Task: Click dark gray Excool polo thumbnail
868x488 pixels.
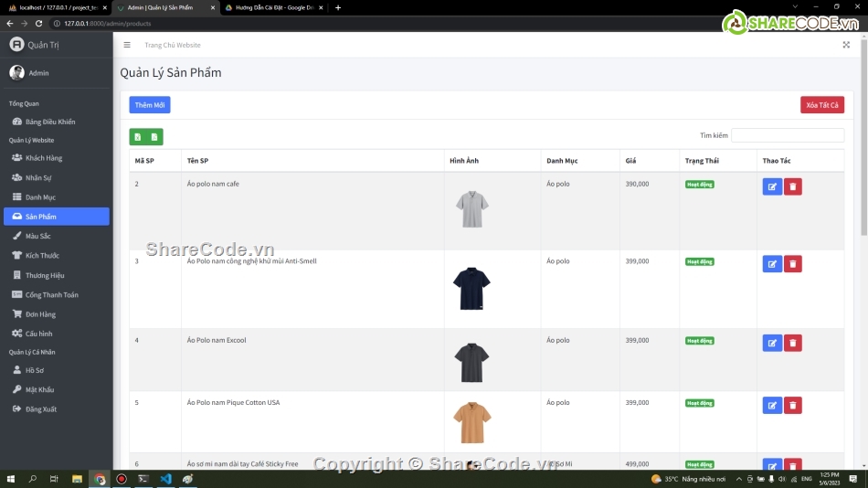Action: (x=471, y=363)
